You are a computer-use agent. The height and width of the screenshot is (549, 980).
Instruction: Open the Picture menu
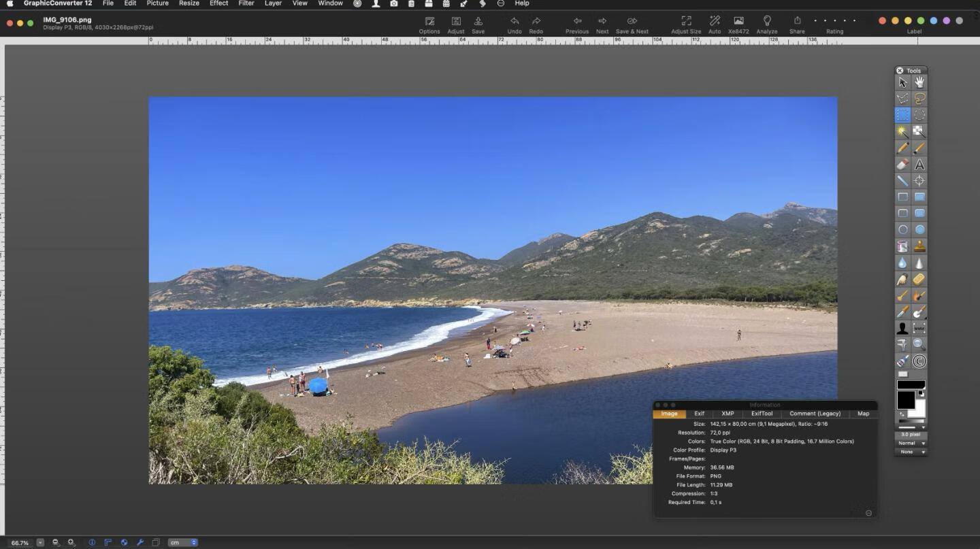(157, 3)
